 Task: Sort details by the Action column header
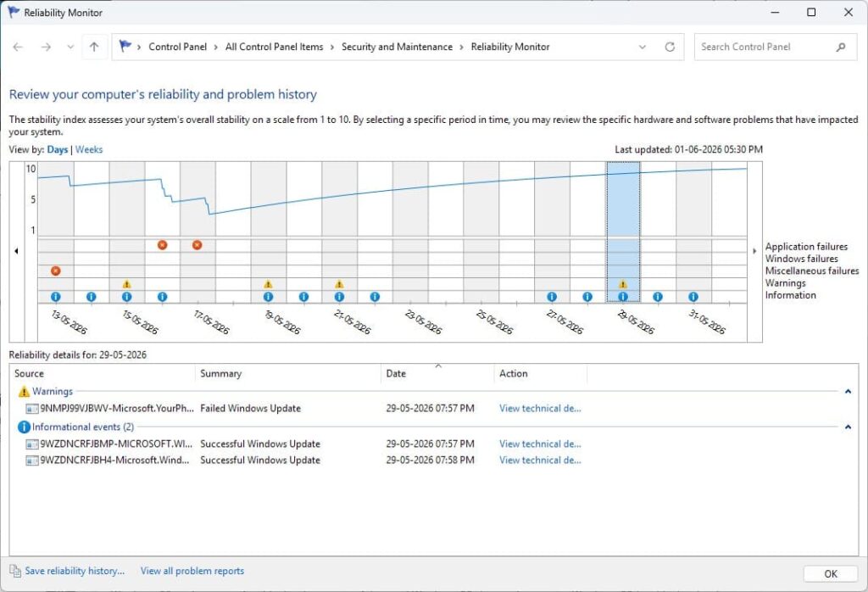tap(540, 373)
